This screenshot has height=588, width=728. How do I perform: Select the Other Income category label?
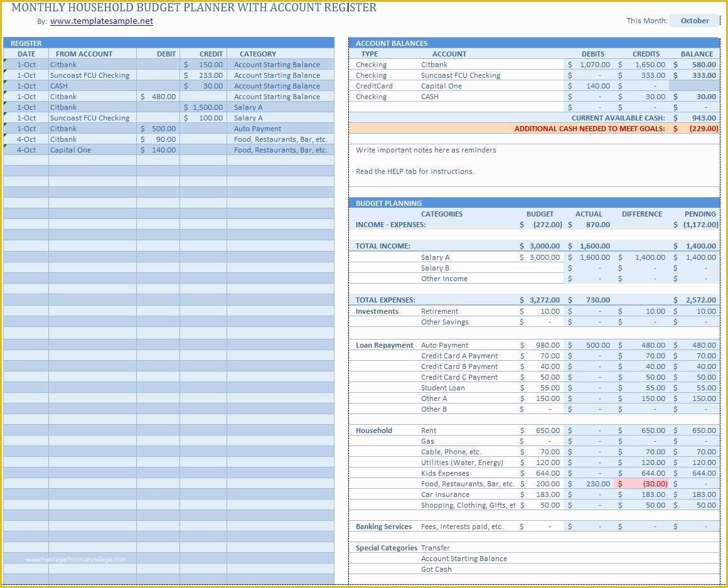444,279
